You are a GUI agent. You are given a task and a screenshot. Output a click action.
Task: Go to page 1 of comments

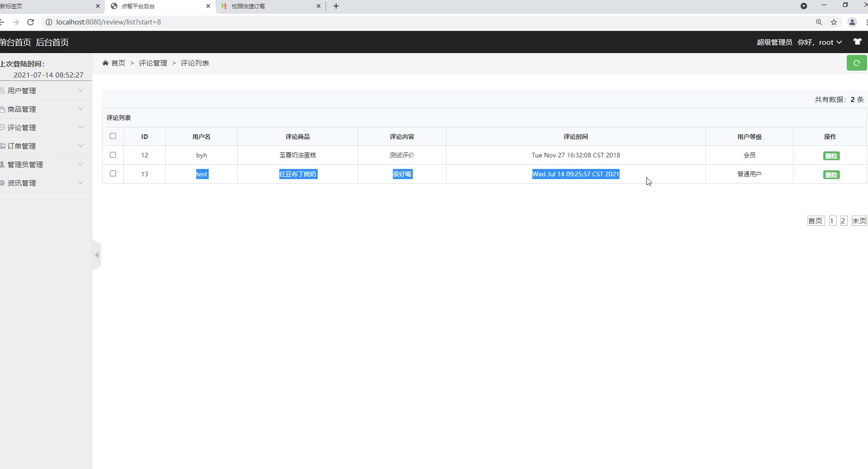(x=832, y=221)
